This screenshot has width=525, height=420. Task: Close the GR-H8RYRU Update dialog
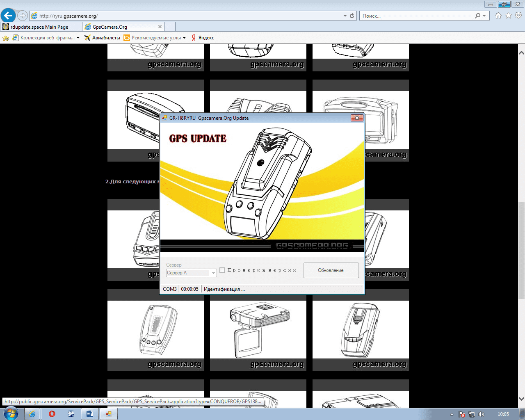pyautogui.click(x=357, y=118)
